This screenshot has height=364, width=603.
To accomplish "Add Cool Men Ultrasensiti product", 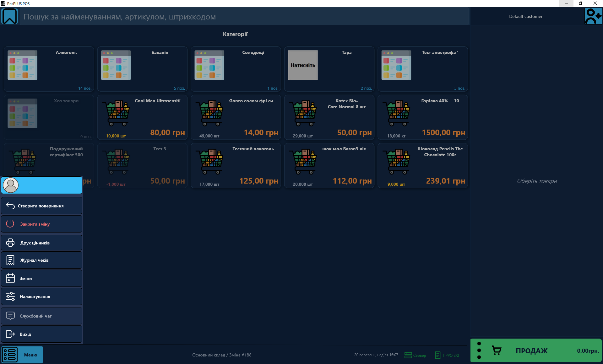I will pyautogui.click(x=142, y=117).
